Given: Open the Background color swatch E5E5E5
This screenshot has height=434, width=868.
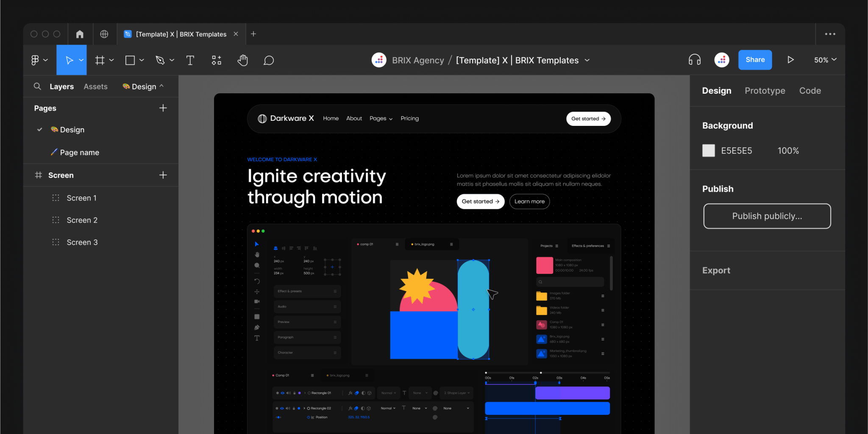Looking at the screenshot, I should pyautogui.click(x=709, y=150).
